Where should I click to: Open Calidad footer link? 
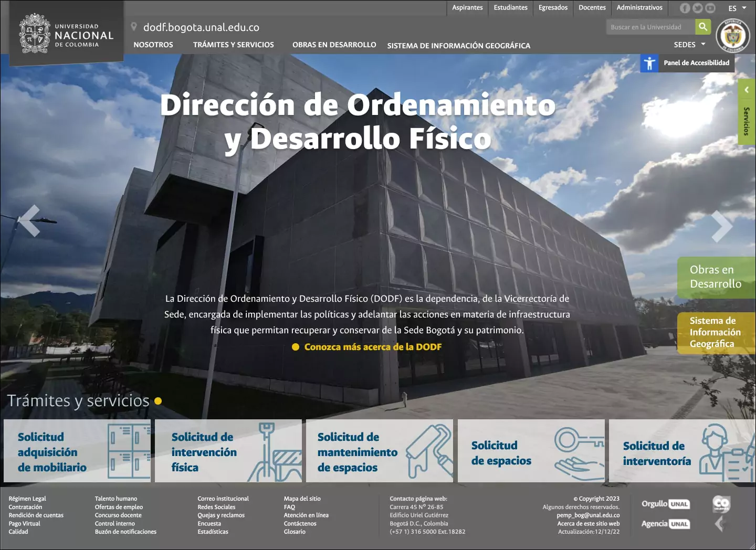coord(18,532)
